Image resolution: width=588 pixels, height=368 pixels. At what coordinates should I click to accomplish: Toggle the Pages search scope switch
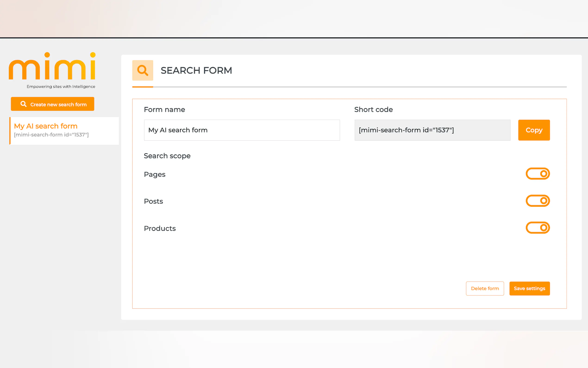pyautogui.click(x=538, y=174)
